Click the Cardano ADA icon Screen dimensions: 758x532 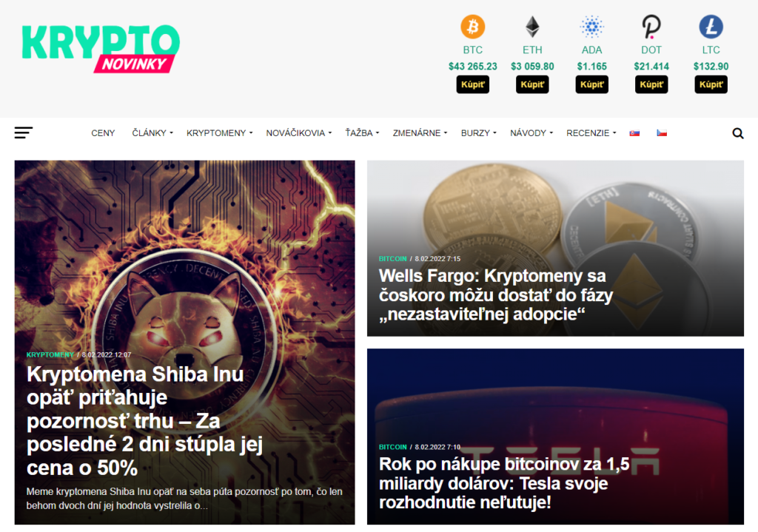pos(591,27)
